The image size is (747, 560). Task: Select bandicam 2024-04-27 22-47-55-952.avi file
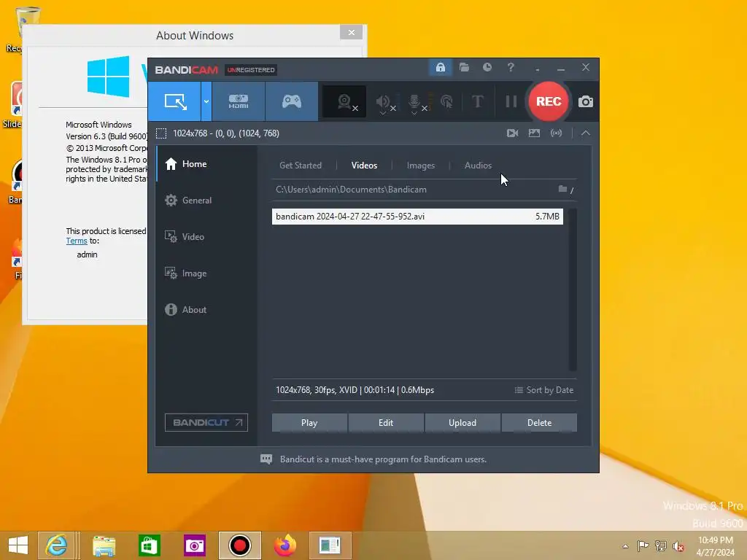point(417,216)
